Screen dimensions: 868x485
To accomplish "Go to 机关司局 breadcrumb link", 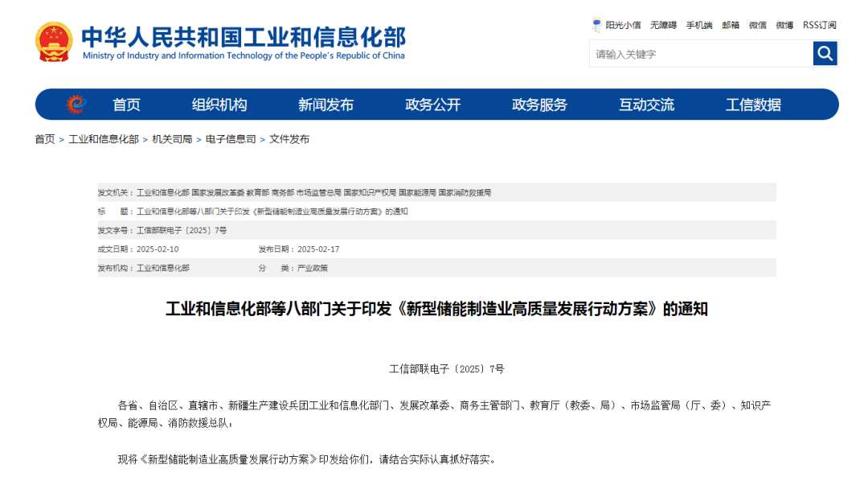I will click(x=172, y=139).
